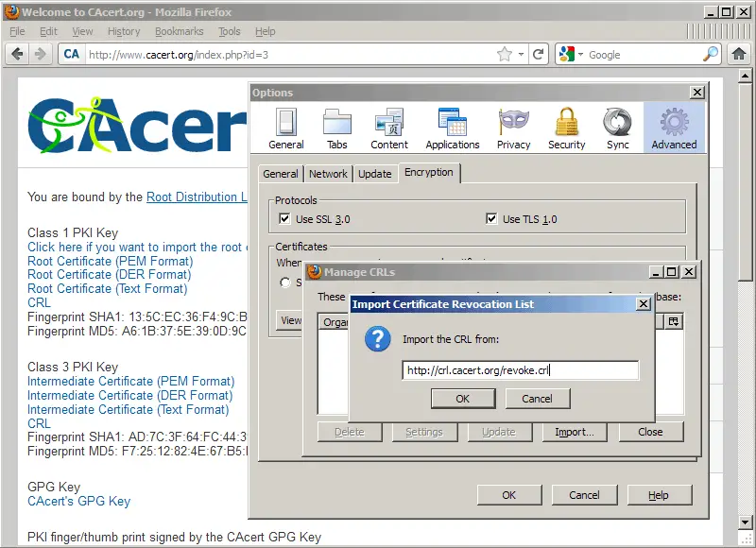756x548 pixels.
Task: Open the Help menu
Action: (x=266, y=31)
